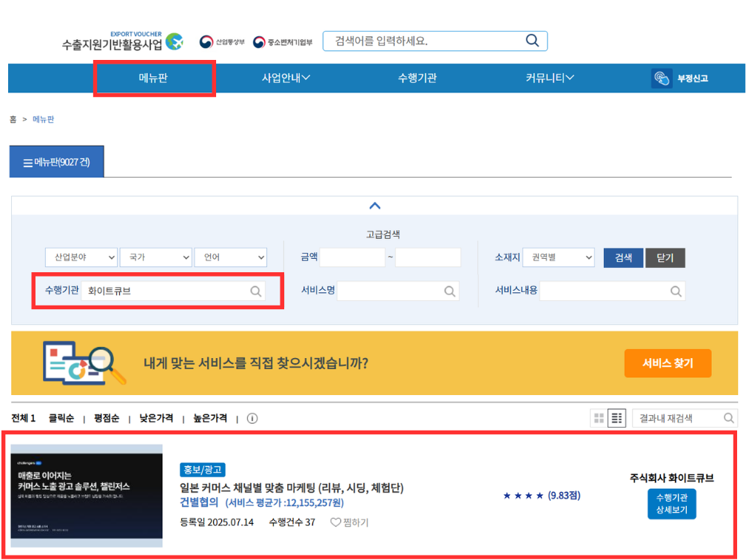This screenshot has width=746, height=560.
Task: Open service title 일본 커머스 채널별 맞춤 마케팅
Action: [292, 488]
